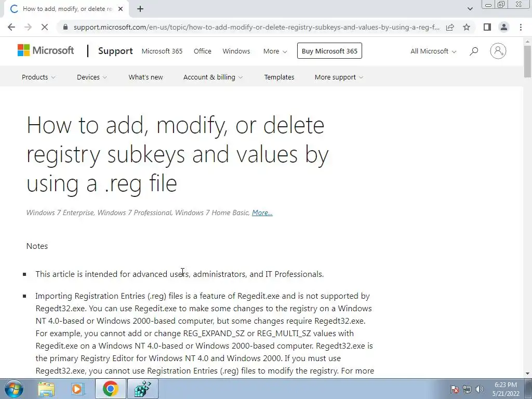
Task: Click the Notes heading text
Action: pyautogui.click(x=37, y=246)
